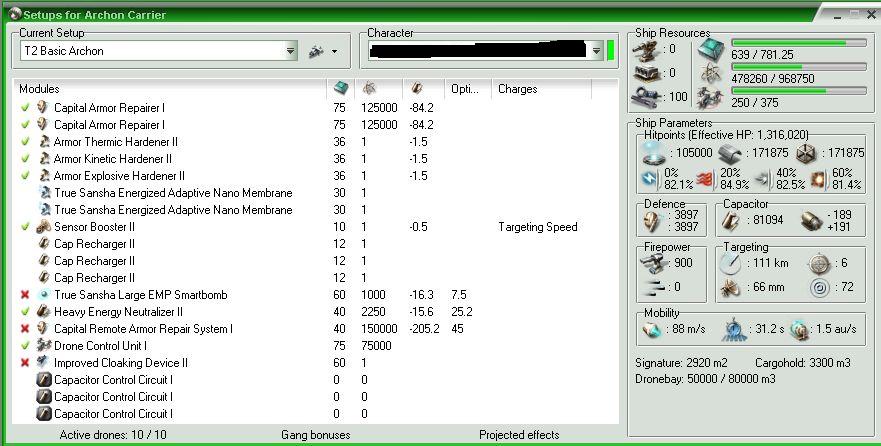Click turret hardpoints icon in Ship Resources
Screen dimensions: 881x446
646,51
